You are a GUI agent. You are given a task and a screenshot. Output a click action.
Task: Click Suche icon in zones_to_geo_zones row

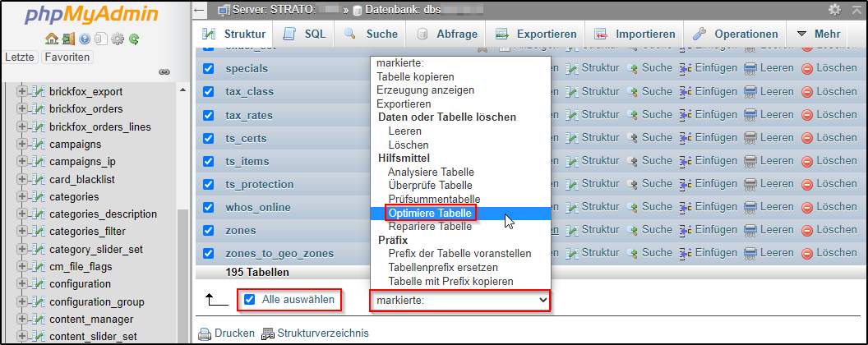pyautogui.click(x=632, y=253)
